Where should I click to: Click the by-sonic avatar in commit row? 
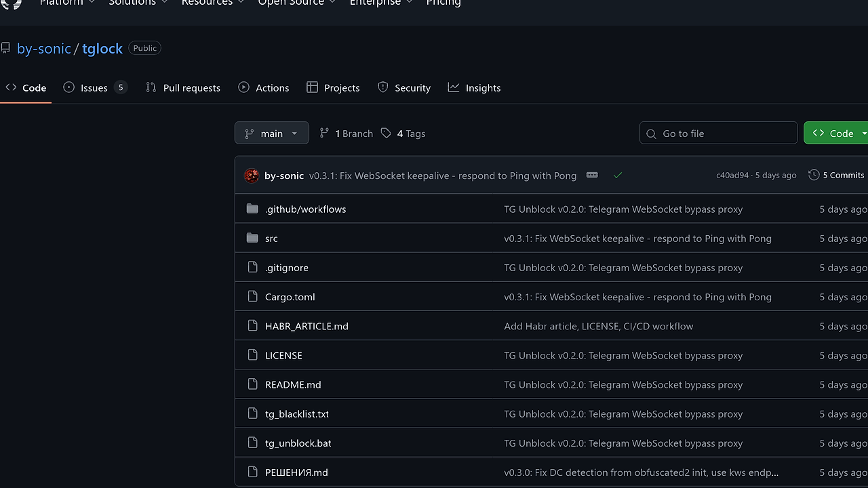252,176
